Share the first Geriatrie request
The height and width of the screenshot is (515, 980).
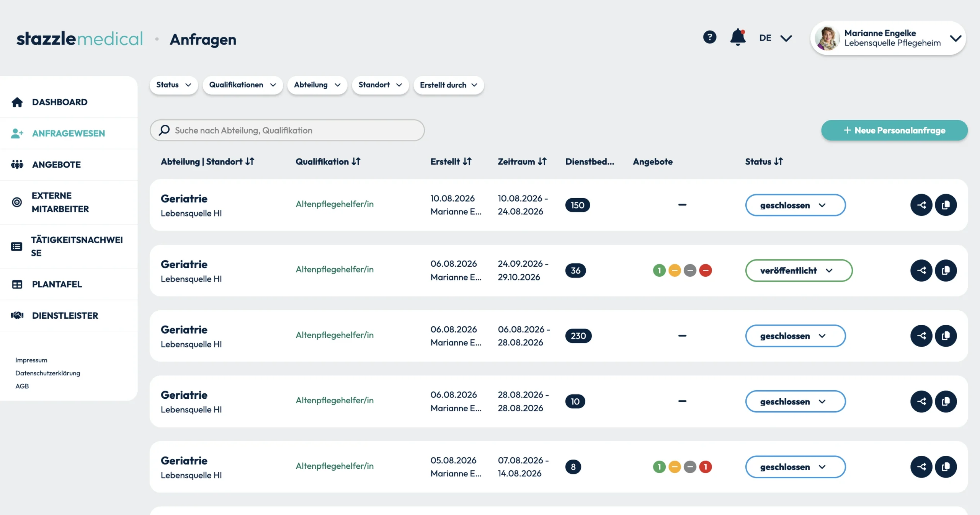coord(921,205)
